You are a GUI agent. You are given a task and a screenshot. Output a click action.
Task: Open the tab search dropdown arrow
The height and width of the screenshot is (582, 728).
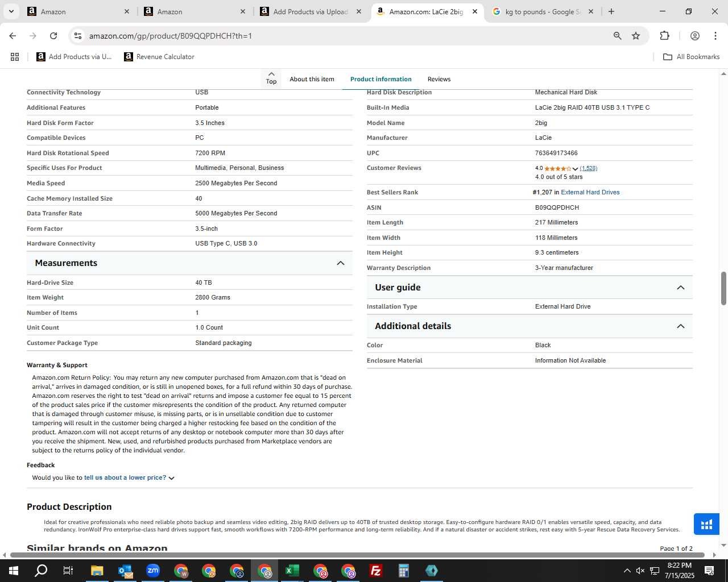click(11, 11)
